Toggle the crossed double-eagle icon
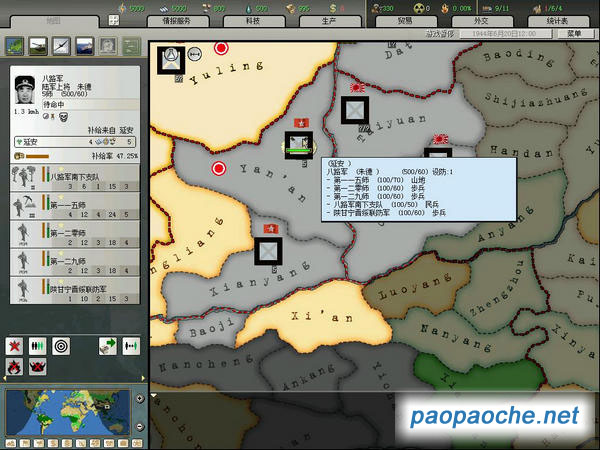 click(38, 367)
